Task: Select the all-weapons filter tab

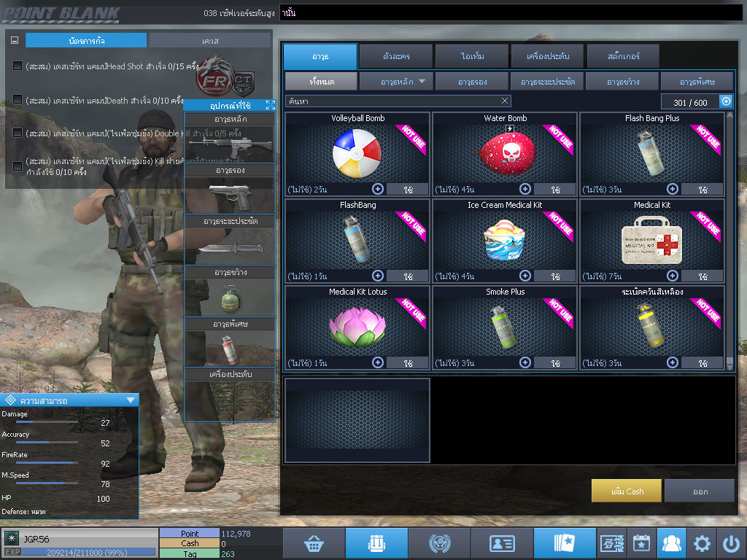Action: (321, 82)
